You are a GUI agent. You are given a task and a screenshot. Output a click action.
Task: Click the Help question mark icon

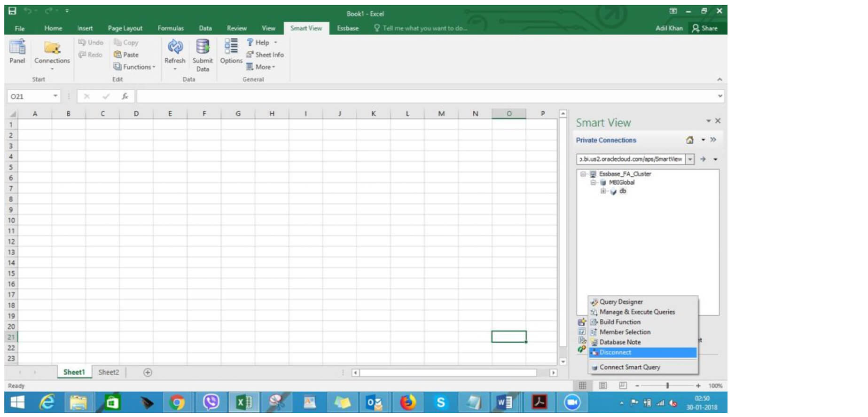coord(250,42)
